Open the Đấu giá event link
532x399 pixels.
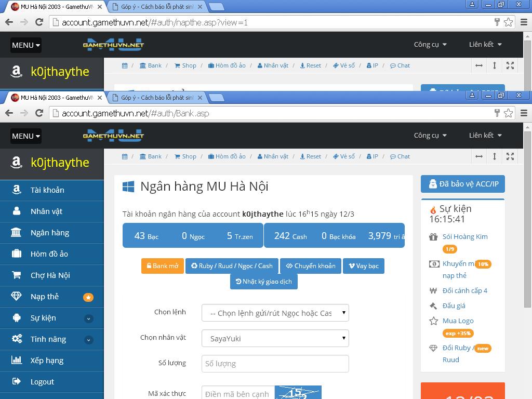click(454, 305)
